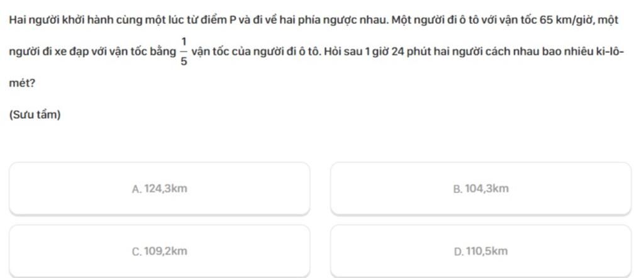Choose option C. 109,2km
This screenshot has height=278, width=644.
(x=159, y=251)
